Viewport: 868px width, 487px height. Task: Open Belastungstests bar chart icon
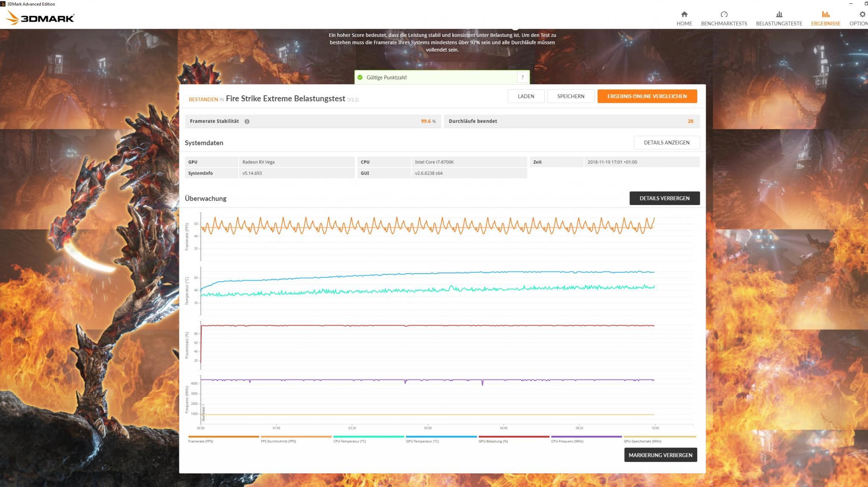tap(779, 14)
